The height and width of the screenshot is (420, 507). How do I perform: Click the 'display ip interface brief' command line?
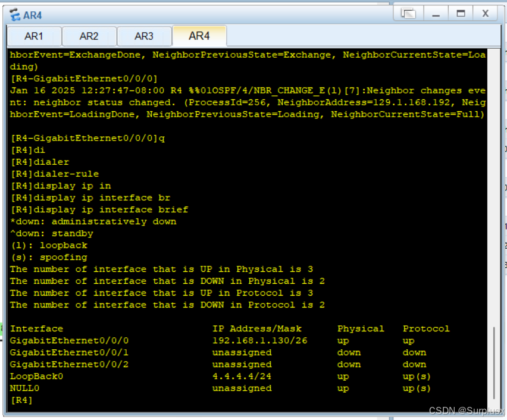99,209
